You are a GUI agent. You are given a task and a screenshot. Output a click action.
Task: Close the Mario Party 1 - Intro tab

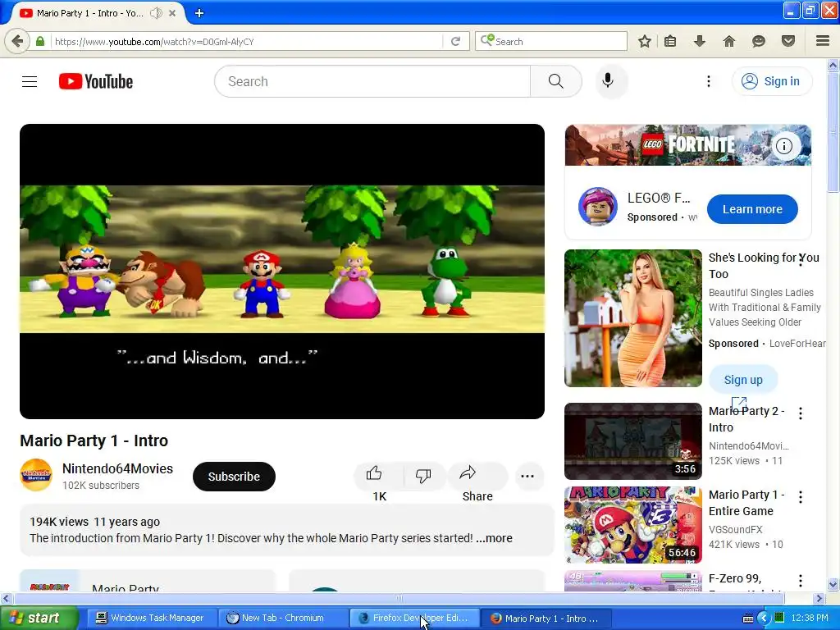172,13
